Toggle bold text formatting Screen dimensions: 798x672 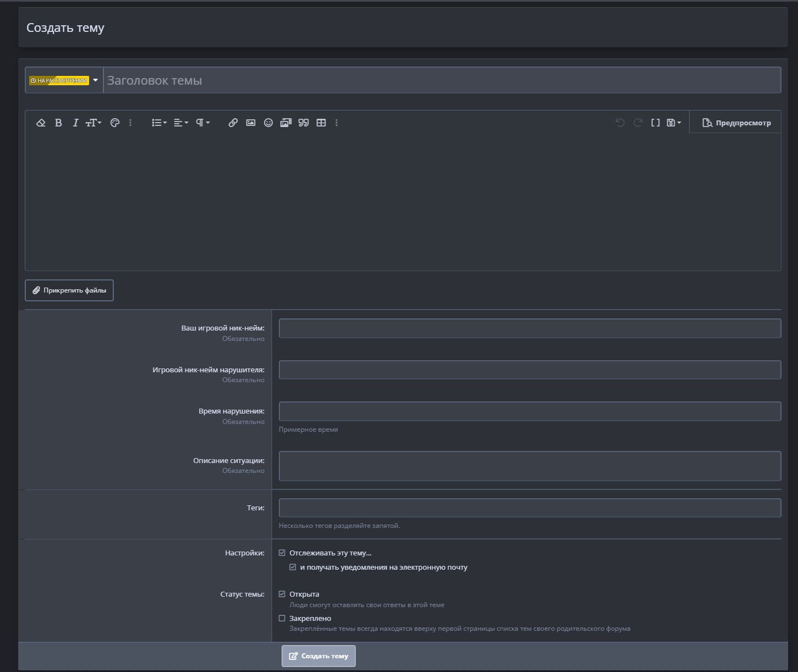[x=58, y=123]
